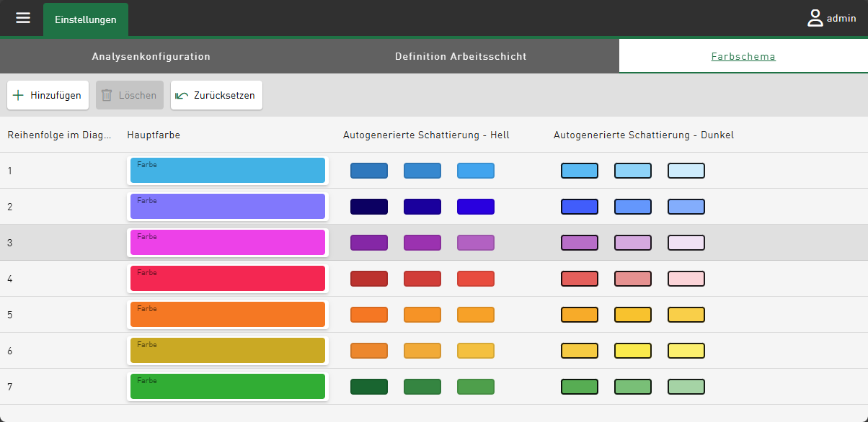Click the trash icon for Löschen
The image size is (868, 422).
107,95
